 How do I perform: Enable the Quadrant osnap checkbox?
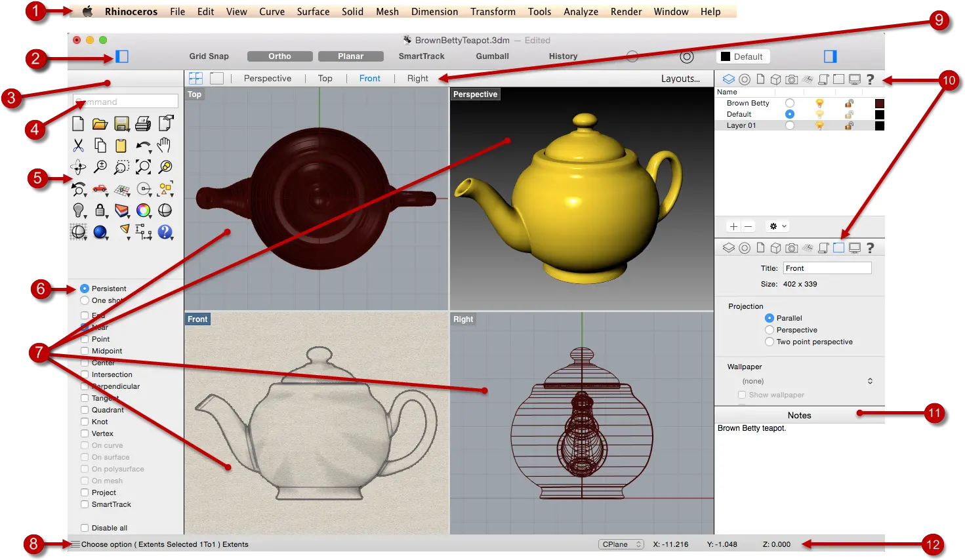click(x=85, y=410)
